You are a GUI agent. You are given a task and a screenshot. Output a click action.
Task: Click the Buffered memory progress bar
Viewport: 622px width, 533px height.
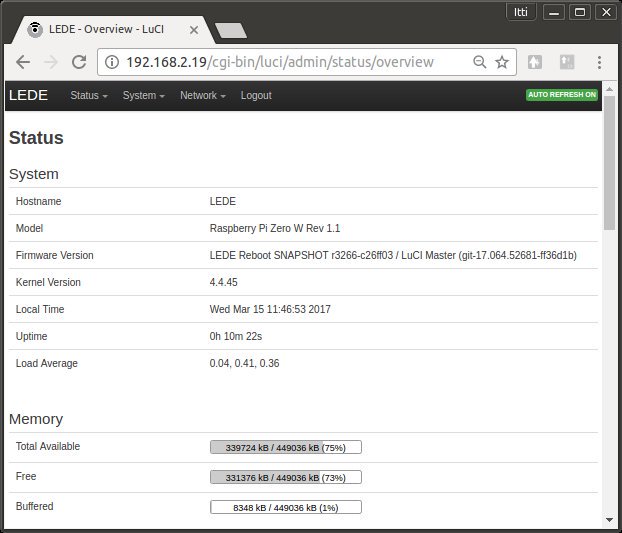(x=286, y=507)
